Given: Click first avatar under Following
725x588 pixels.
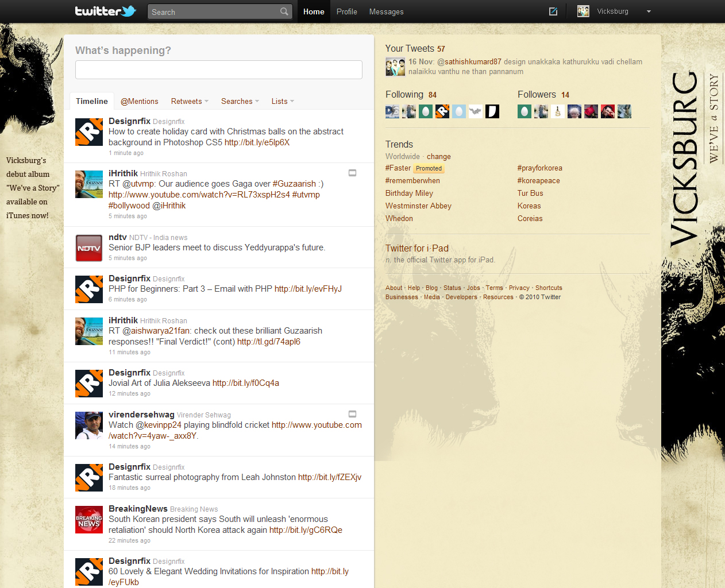Looking at the screenshot, I should pos(392,111).
